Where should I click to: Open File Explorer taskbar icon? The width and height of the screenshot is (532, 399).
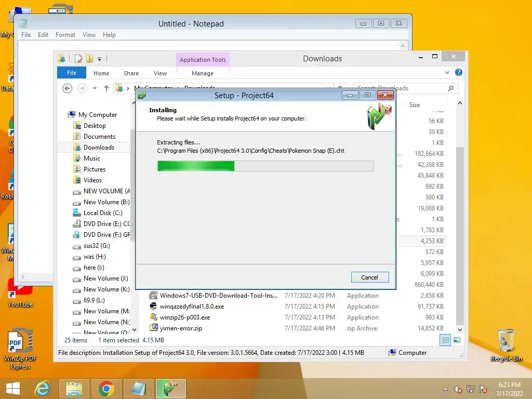74,389
